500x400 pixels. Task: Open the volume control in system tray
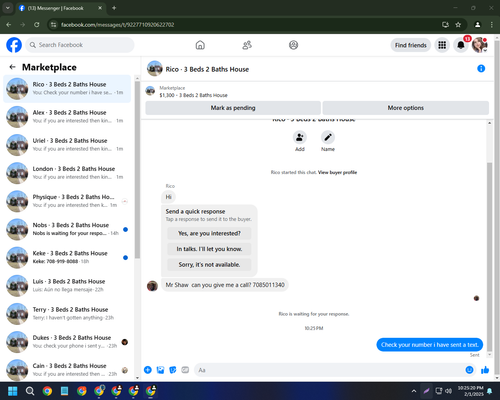pyautogui.click(x=449, y=391)
